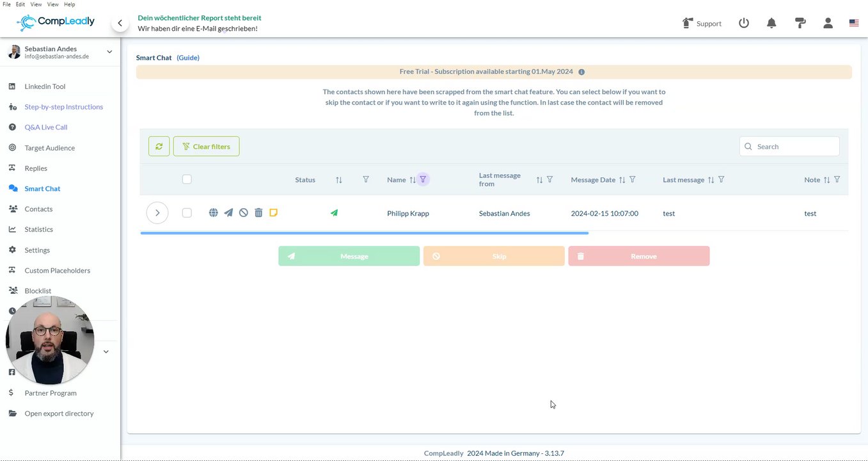This screenshot has width=868, height=461.
Task: Expand the Philipp Krapp row details
Action: pyautogui.click(x=157, y=213)
